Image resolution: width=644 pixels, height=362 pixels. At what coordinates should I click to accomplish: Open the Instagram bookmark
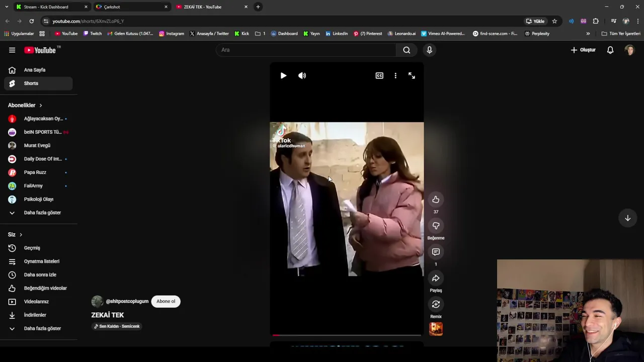click(x=172, y=34)
